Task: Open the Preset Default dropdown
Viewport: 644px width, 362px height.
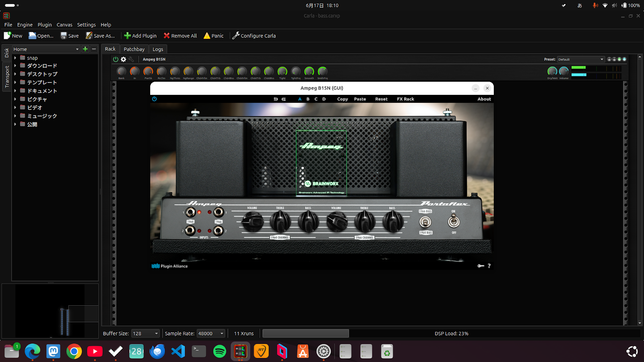Action: 581,59
